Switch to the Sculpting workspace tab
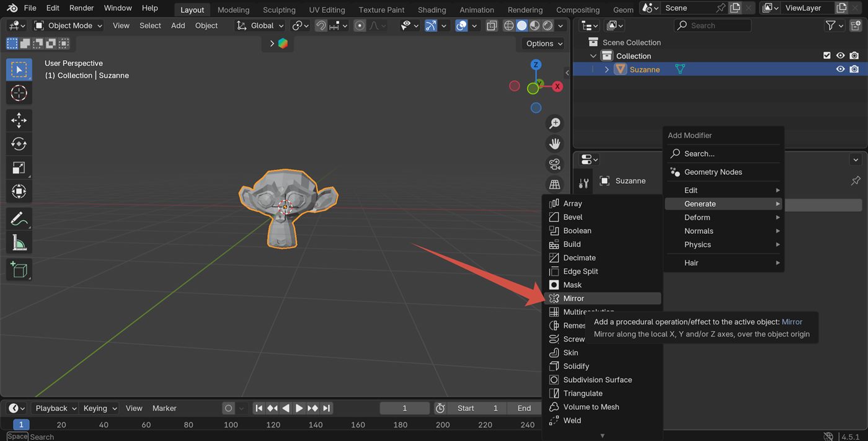The width and height of the screenshot is (868, 441). tap(279, 10)
